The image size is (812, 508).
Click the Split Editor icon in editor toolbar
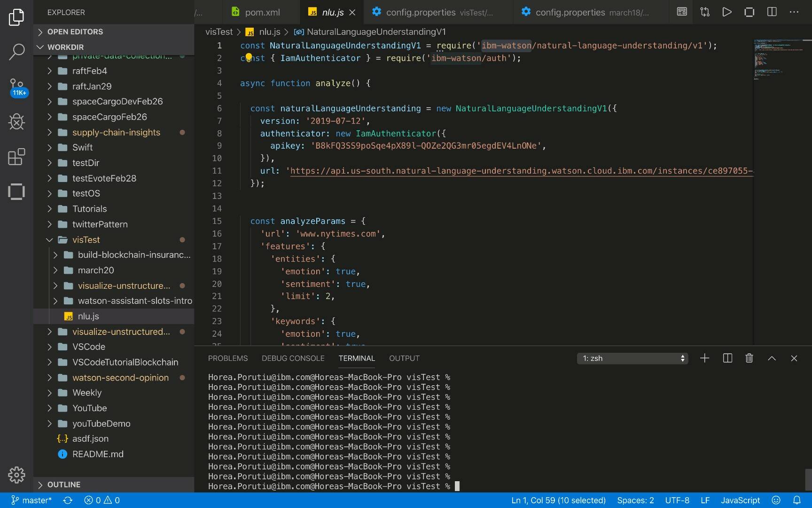[x=772, y=12]
